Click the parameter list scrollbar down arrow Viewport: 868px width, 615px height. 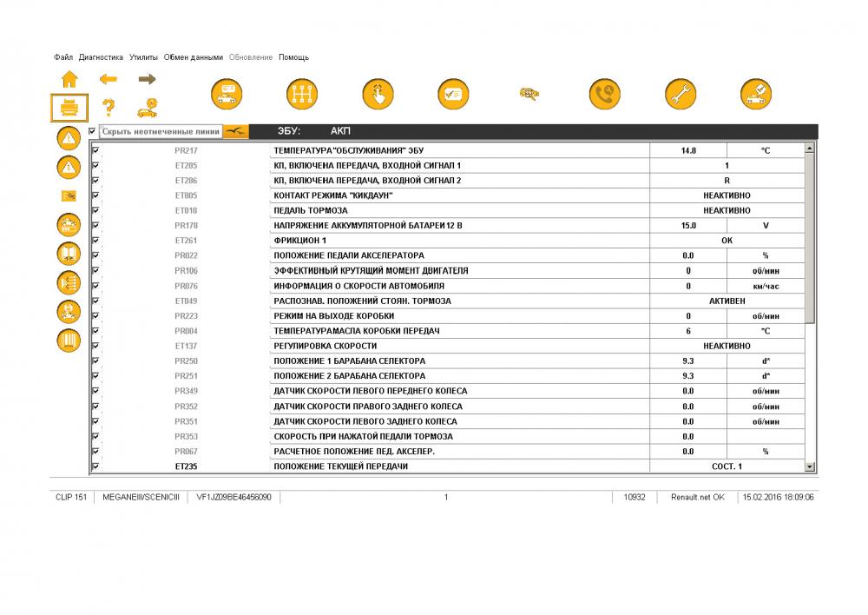pyautogui.click(x=810, y=467)
